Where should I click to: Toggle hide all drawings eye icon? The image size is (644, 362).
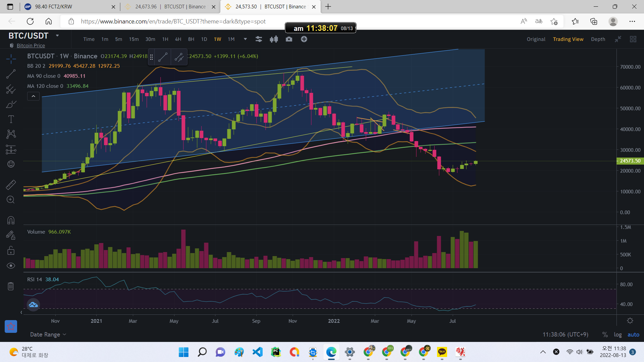click(11, 265)
